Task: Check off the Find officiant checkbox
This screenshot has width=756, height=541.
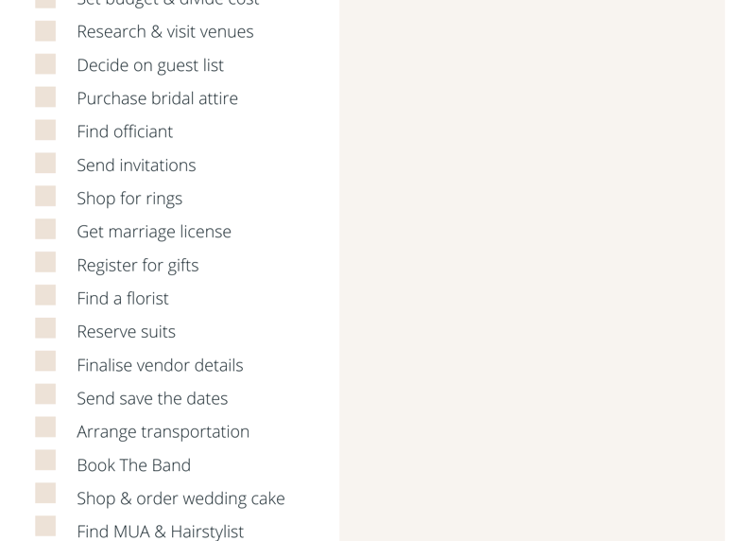Action: (x=45, y=131)
